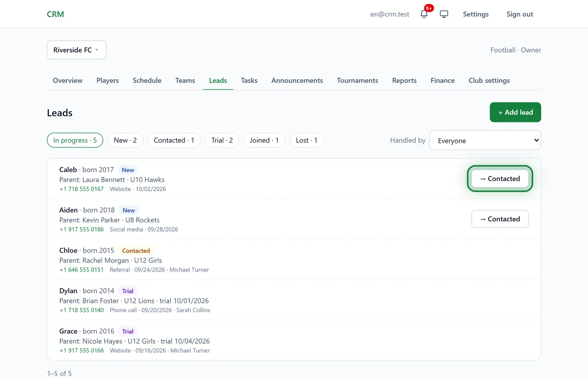Show only Contacted leads
Image resolution: width=588 pixels, height=379 pixels.
[x=174, y=140]
